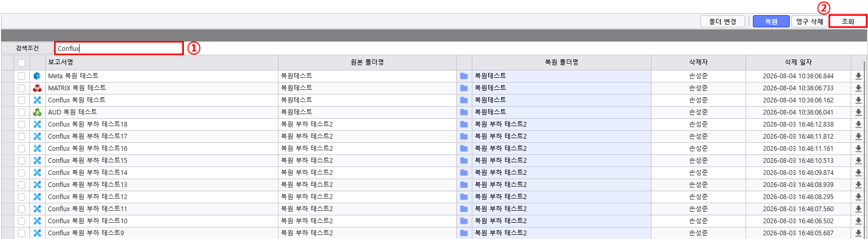Click 원본 폴더명 cell of MATRIX 복원 테스트
Screen dimensions: 868x239
click(x=367, y=88)
